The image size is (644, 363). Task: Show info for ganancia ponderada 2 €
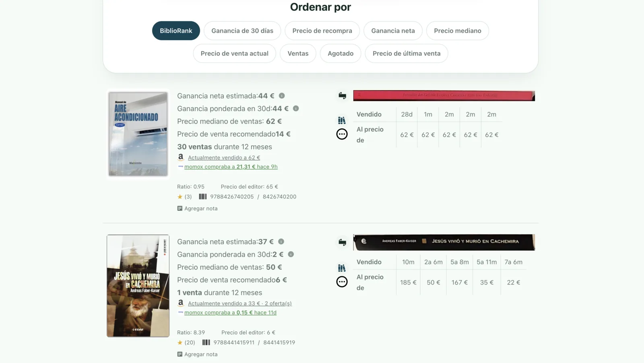coord(291,254)
